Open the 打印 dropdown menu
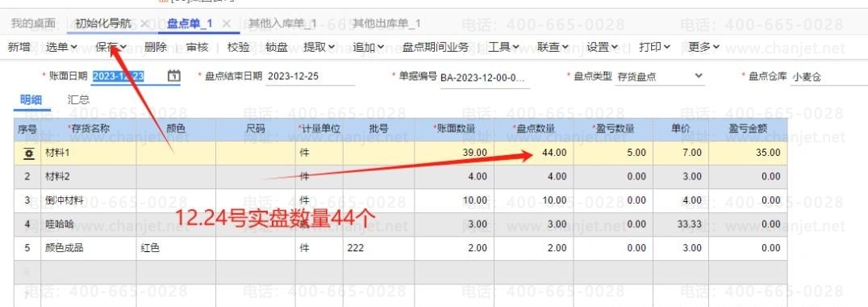Viewport: 868px width, 307px height. pyautogui.click(x=654, y=47)
